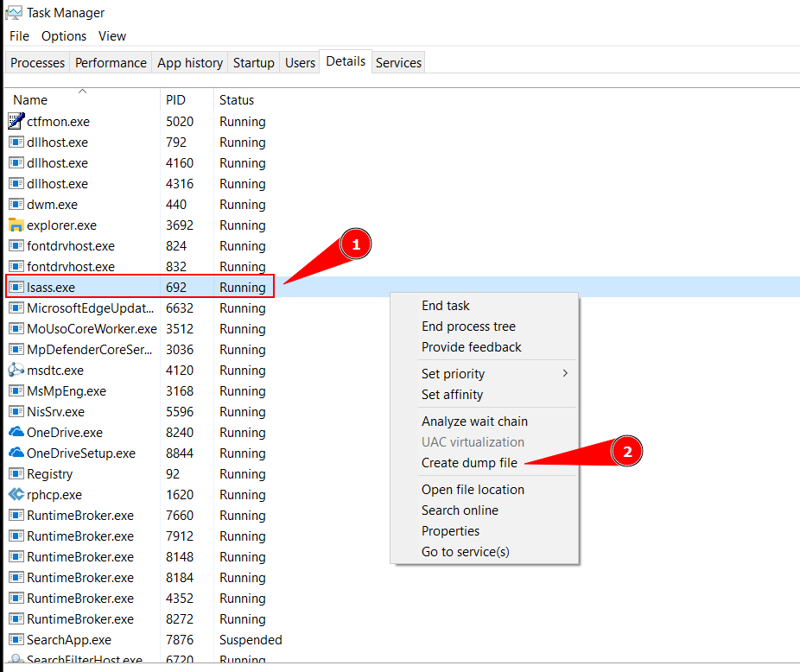Switch to the Services tab

[398, 63]
